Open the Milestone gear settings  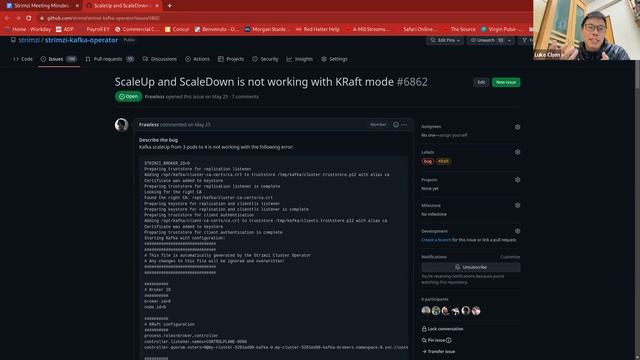(517, 205)
